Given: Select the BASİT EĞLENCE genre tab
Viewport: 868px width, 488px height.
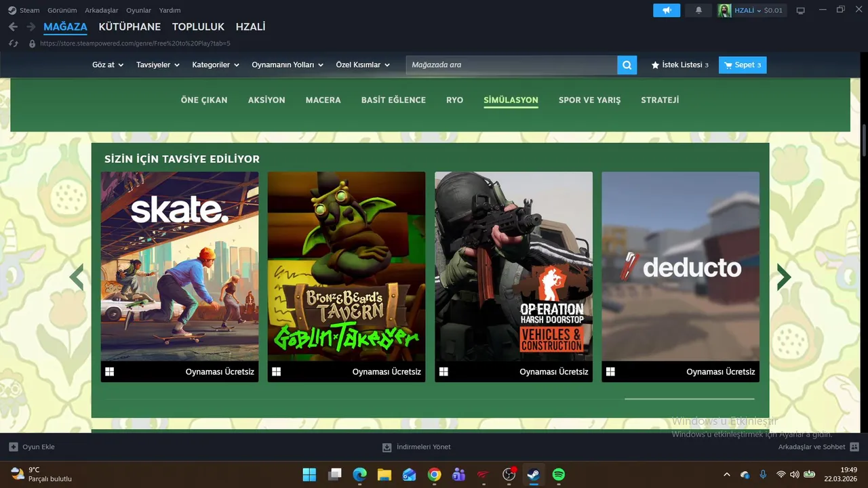Looking at the screenshot, I should 393,100.
